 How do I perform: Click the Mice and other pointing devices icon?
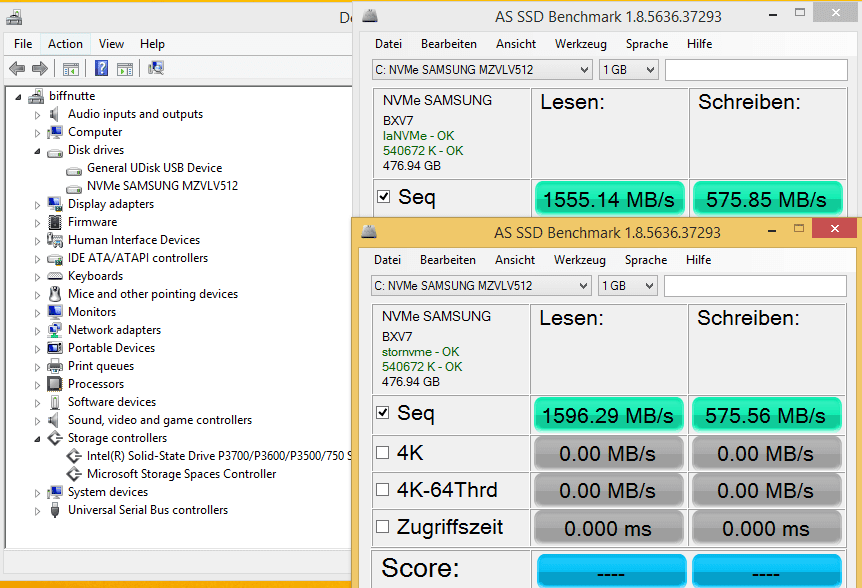(54, 294)
